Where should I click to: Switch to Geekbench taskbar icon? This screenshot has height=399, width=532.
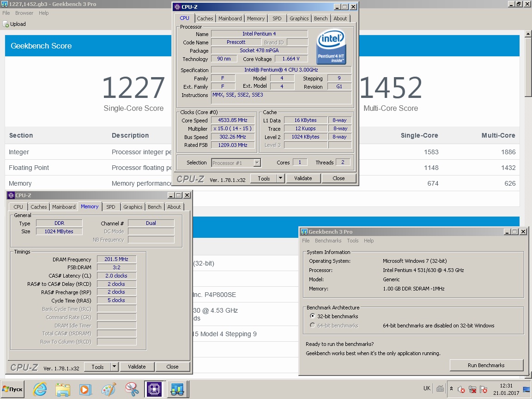177,389
